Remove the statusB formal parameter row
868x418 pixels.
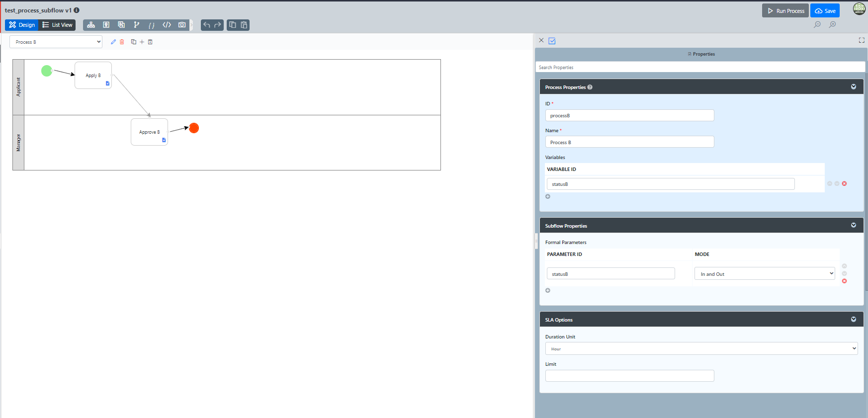[844, 281]
